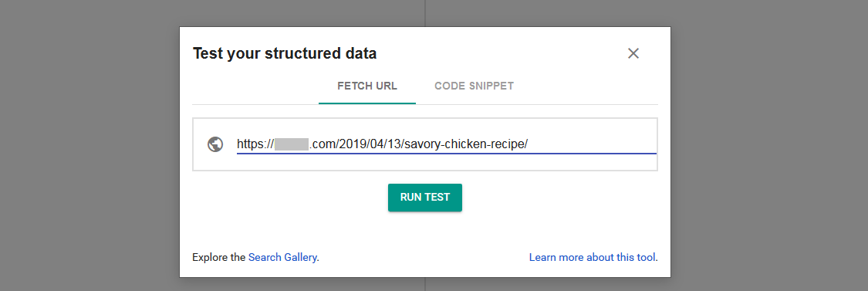
Task: Focus the URL input field
Action: click(x=446, y=144)
